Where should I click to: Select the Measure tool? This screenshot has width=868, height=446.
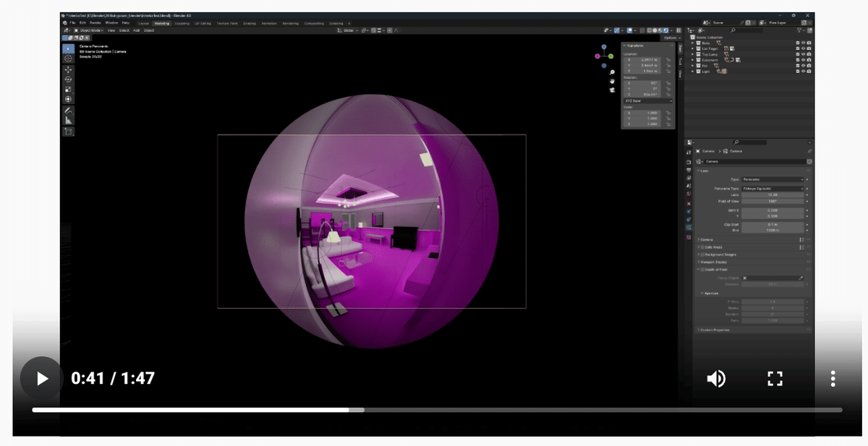point(68,120)
